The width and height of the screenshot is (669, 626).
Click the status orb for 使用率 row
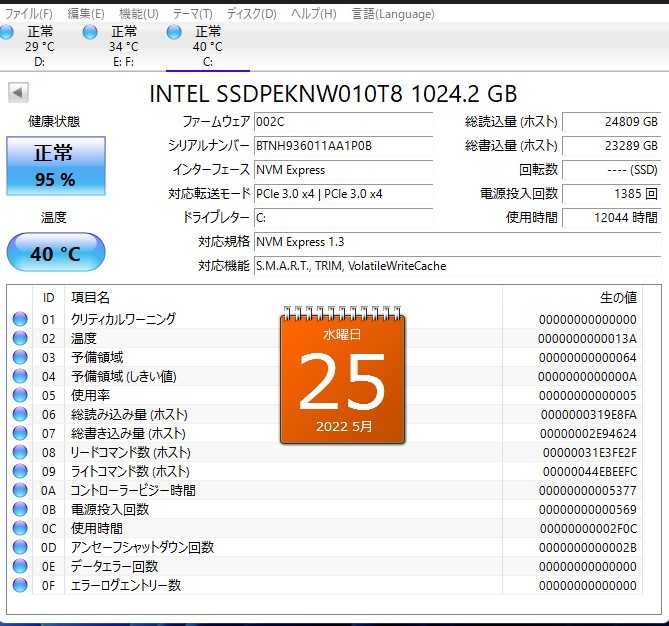pyautogui.click(x=20, y=395)
